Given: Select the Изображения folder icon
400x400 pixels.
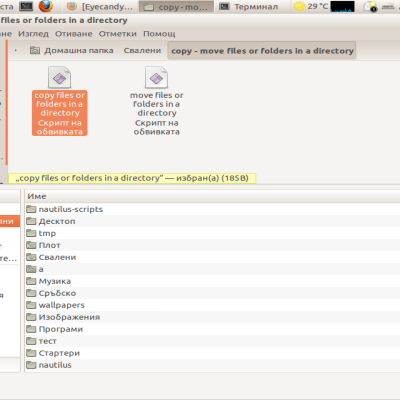Looking at the screenshot, I should pos(31,317).
